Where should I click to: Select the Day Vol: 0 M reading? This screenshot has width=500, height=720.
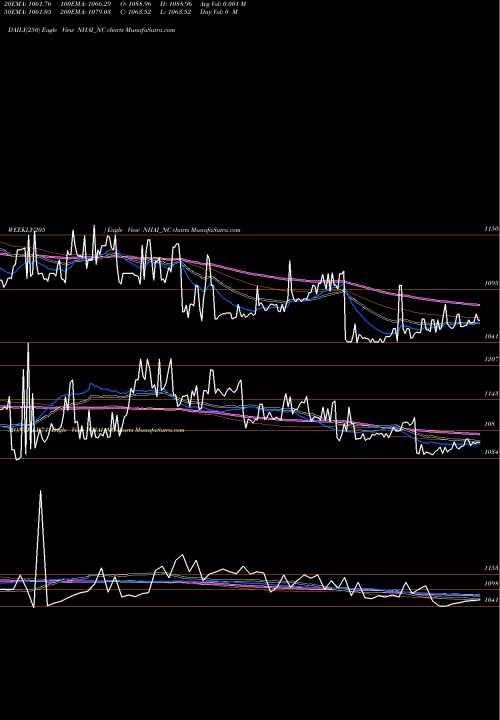pos(219,12)
